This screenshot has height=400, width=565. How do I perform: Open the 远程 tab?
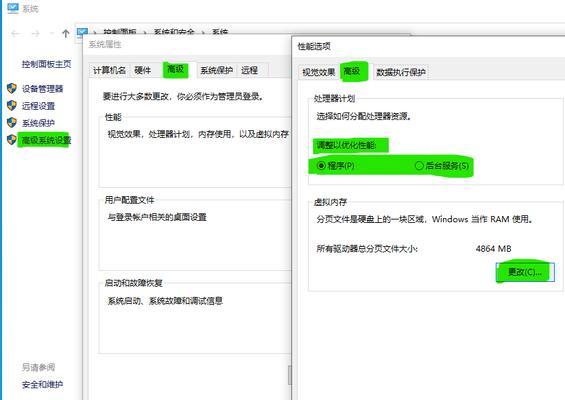[x=249, y=70]
